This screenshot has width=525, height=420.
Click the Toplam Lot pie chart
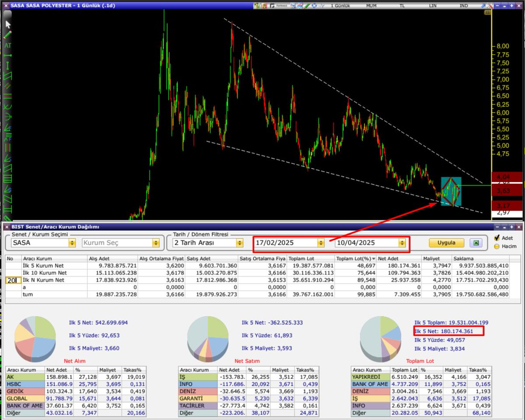(x=381, y=339)
